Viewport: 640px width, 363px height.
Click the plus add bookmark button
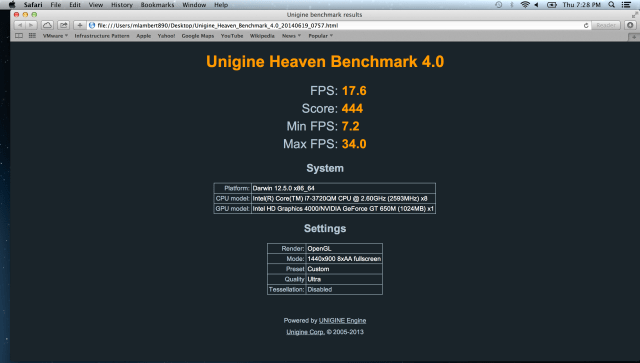80,25
